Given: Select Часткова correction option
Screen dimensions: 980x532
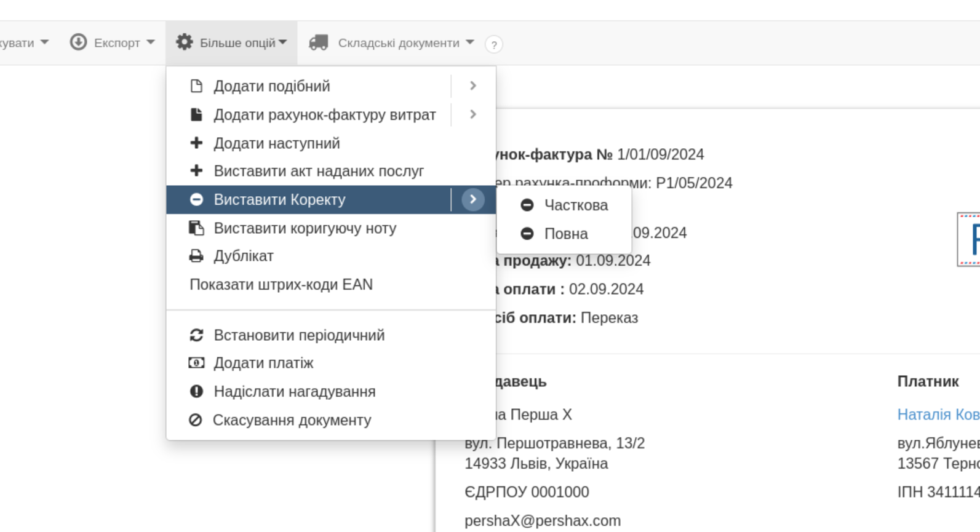Looking at the screenshot, I should [576, 205].
